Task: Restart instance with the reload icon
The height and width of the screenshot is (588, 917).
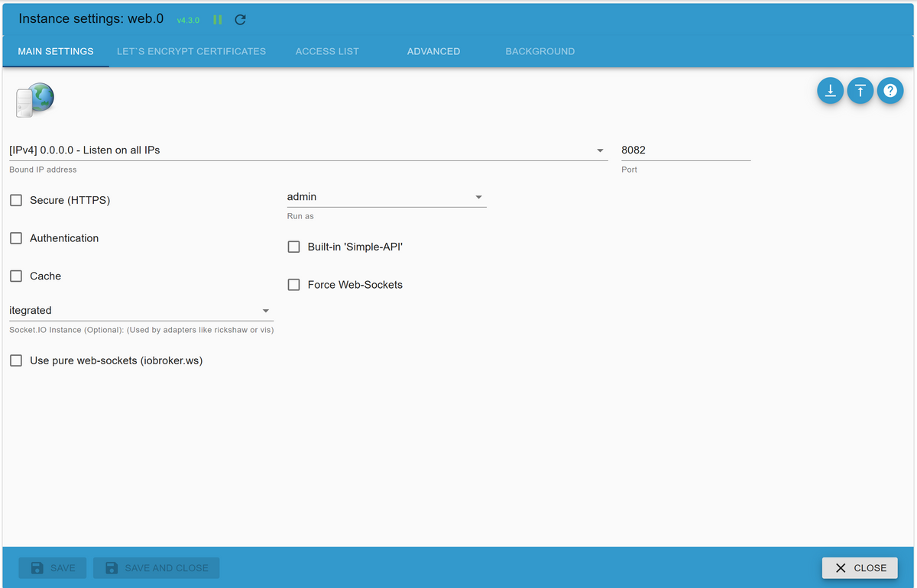Action: pos(240,20)
